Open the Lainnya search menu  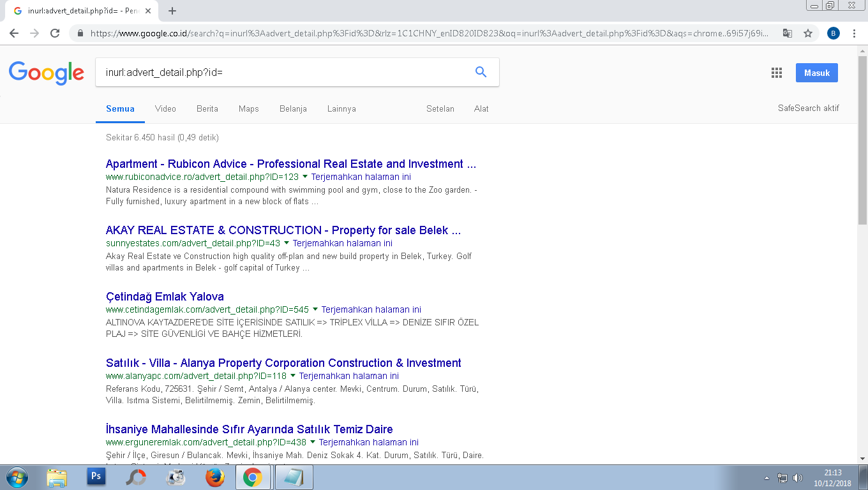point(341,108)
